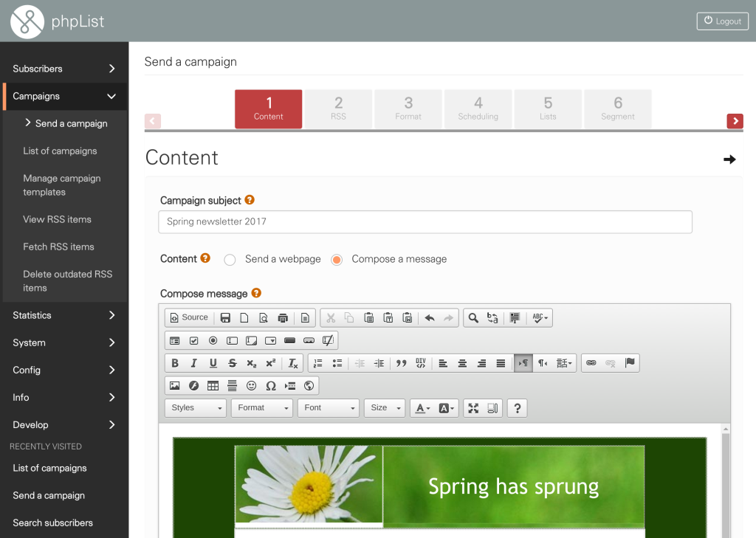Toggle bold formatting in editor toolbar
The height and width of the screenshot is (538, 756).
(175, 363)
